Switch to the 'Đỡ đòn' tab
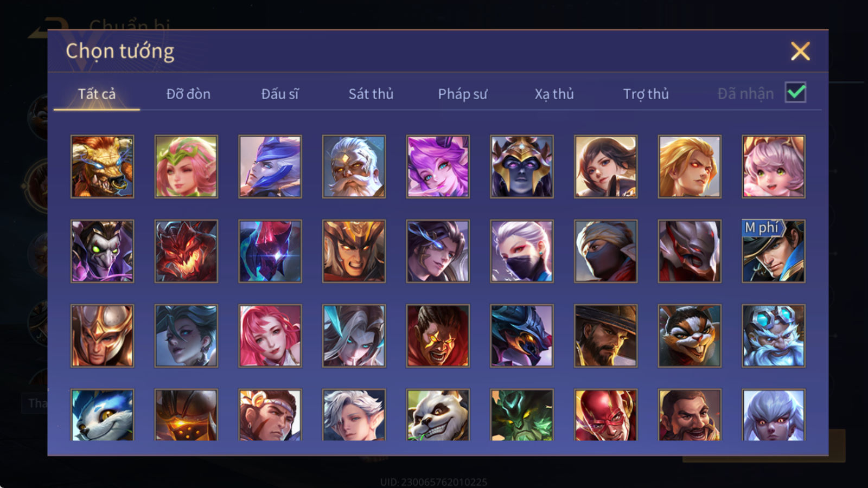868x488 pixels. click(x=188, y=94)
